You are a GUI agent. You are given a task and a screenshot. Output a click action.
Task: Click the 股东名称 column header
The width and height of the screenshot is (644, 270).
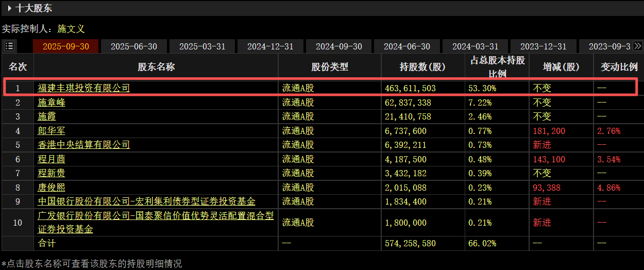156,66
